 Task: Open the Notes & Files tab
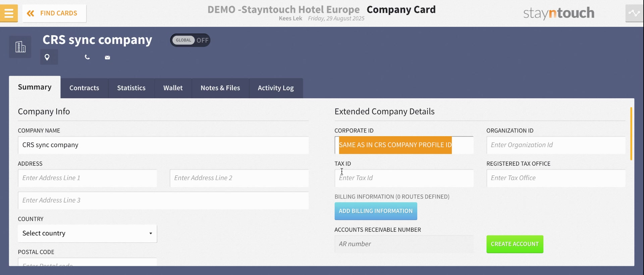pyautogui.click(x=220, y=88)
